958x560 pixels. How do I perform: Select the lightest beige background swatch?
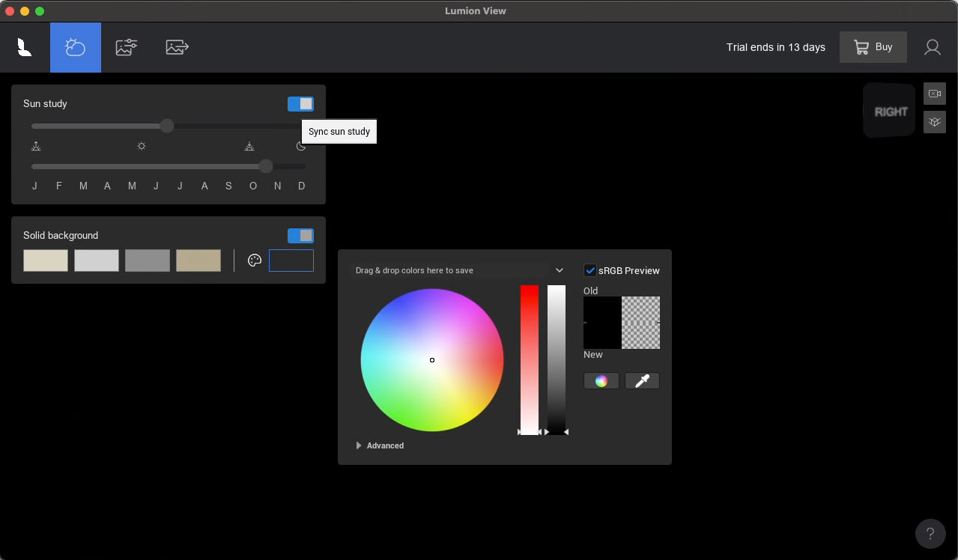point(45,260)
